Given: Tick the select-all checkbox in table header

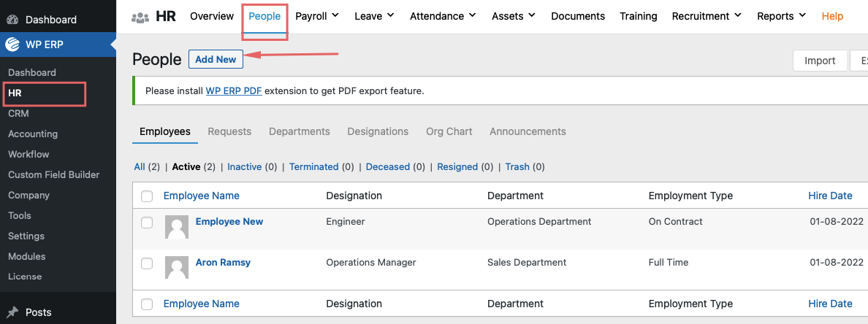Looking at the screenshot, I should (147, 196).
